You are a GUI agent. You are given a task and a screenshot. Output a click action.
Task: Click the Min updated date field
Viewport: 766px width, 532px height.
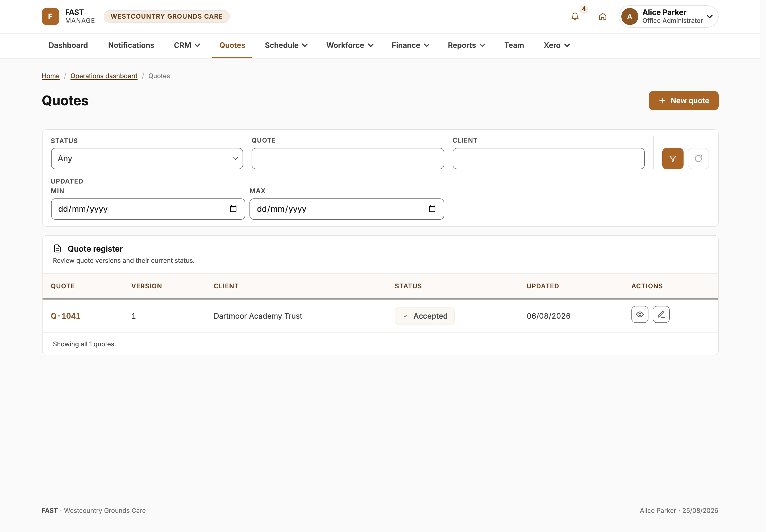pos(148,209)
